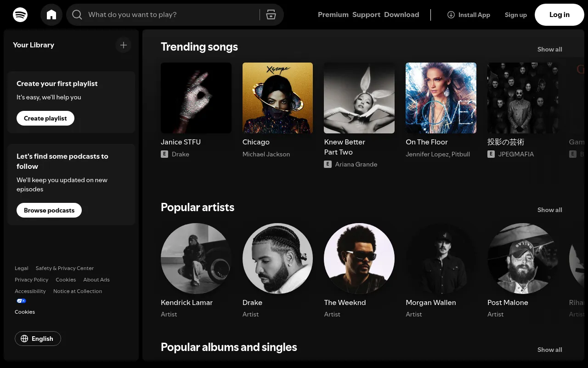
Task: Open the Support link
Action: (366, 15)
